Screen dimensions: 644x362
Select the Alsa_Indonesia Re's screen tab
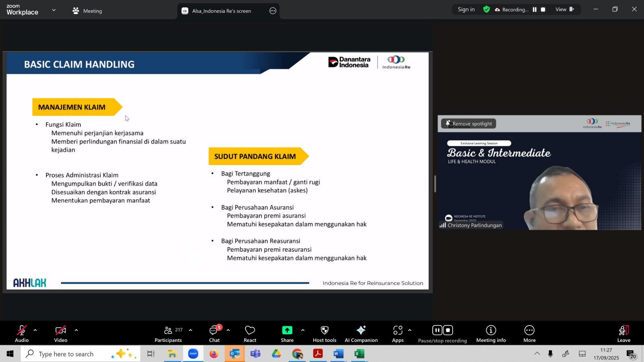221,11
